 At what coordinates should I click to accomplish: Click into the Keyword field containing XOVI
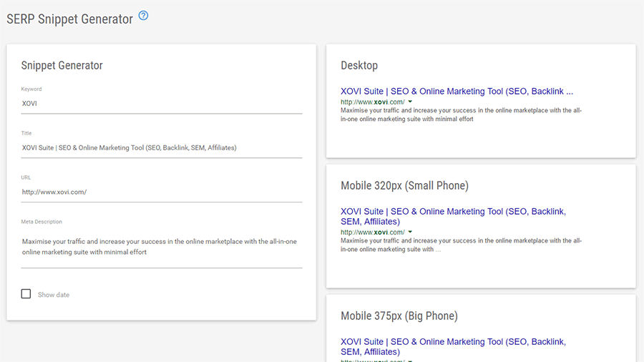[162, 104]
